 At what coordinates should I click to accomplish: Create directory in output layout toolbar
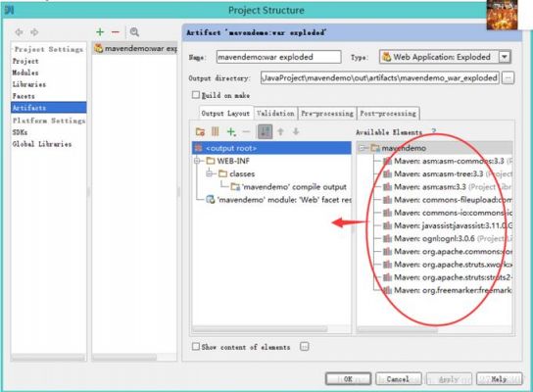200,131
